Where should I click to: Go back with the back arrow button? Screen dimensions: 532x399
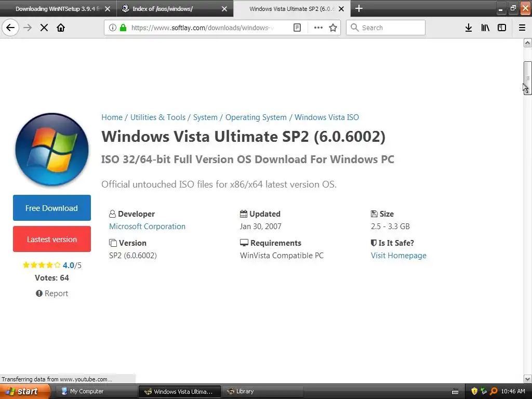[10, 28]
